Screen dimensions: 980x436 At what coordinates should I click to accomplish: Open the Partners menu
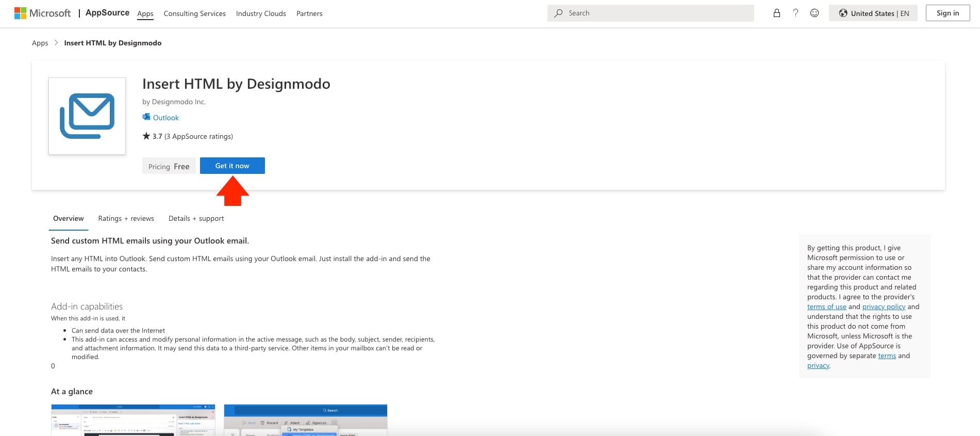click(x=309, y=13)
